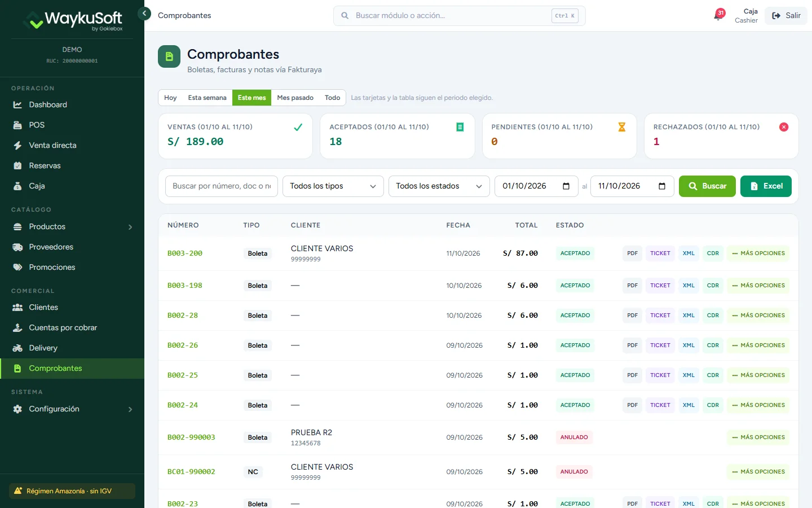Image resolution: width=812 pixels, height=508 pixels.
Task: Open Más opciones for B002-990003
Action: (x=758, y=437)
